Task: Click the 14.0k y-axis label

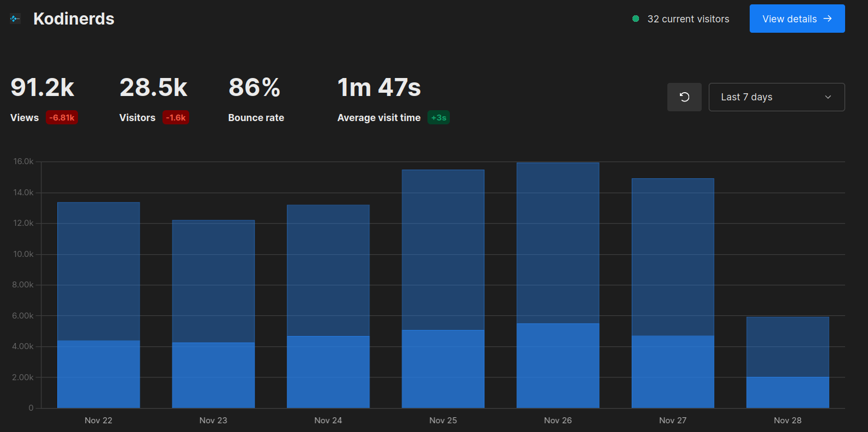Action: click(23, 193)
